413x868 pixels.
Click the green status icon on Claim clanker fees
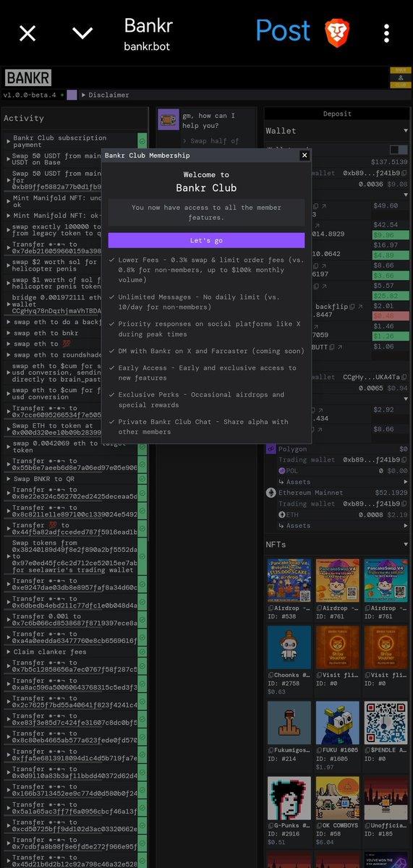(142, 652)
